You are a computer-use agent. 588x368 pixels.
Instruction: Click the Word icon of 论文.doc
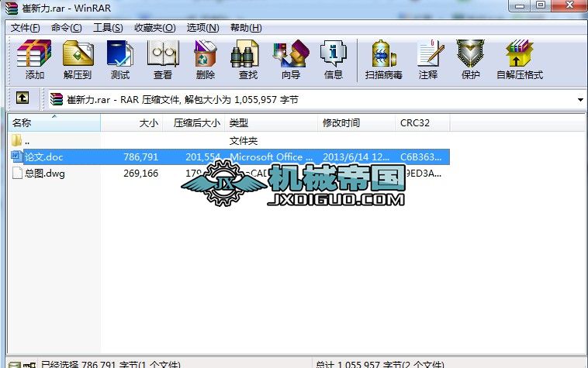click(x=17, y=156)
